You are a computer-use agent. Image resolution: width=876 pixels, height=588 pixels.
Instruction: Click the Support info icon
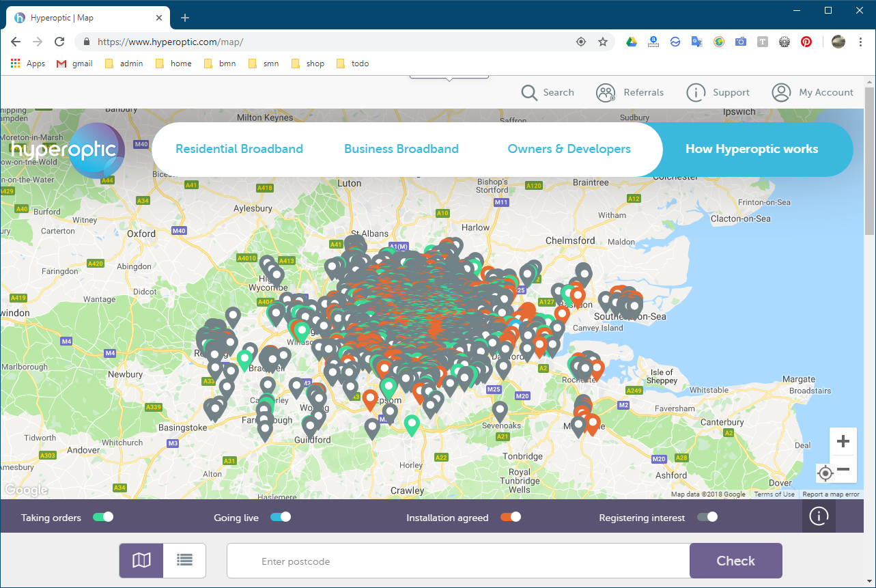tap(695, 92)
